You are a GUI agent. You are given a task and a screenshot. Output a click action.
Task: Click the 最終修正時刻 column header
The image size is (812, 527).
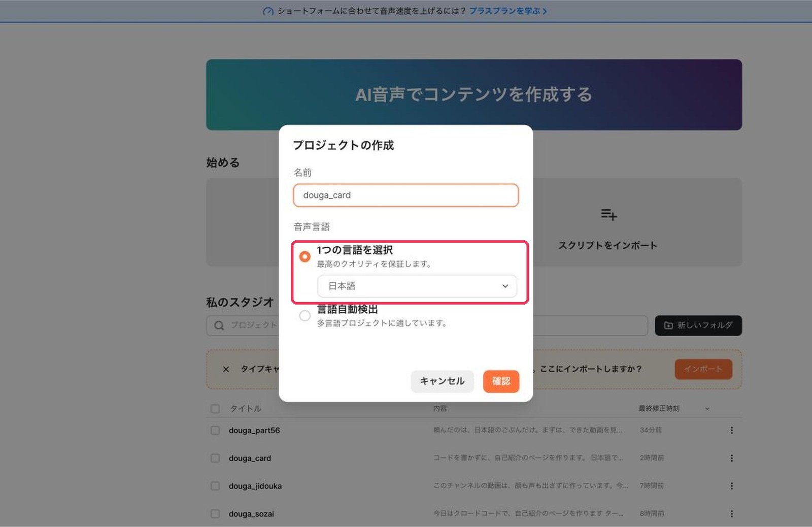pos(659,409)
